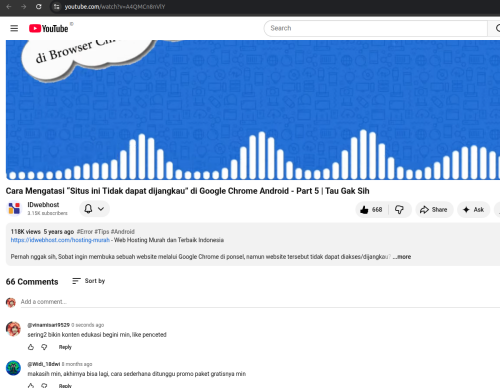The image size is (500, 388).
Task: Open IDwebhost channel name link
Action: (43, 205)
